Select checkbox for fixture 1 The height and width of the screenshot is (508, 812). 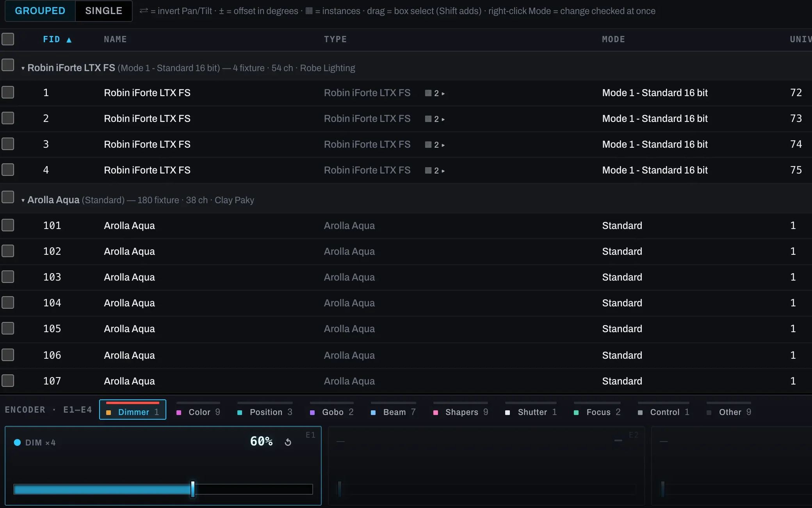(x=8, y=92)
